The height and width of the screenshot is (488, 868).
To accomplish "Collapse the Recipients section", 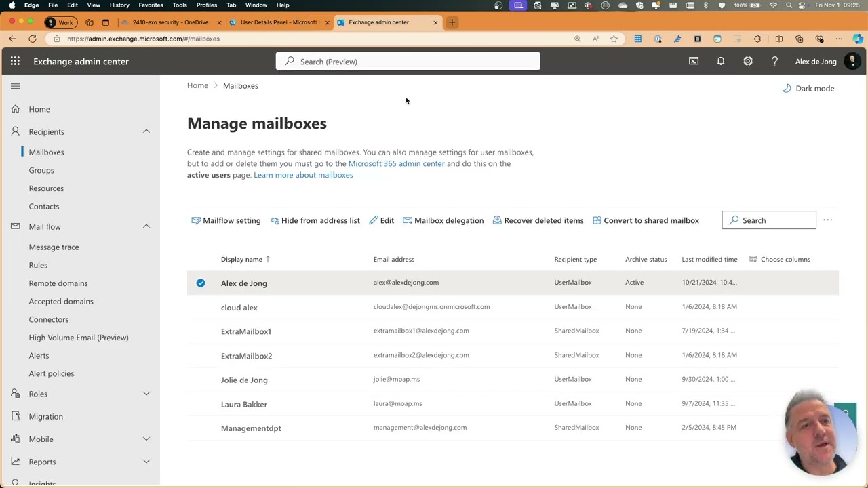I will pos(146,131).
